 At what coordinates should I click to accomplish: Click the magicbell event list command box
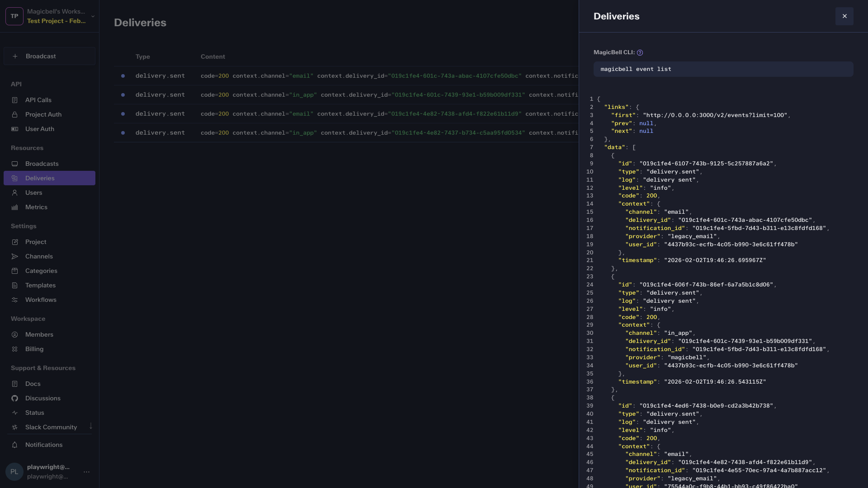pyautogui.click(x=723, y=69)
